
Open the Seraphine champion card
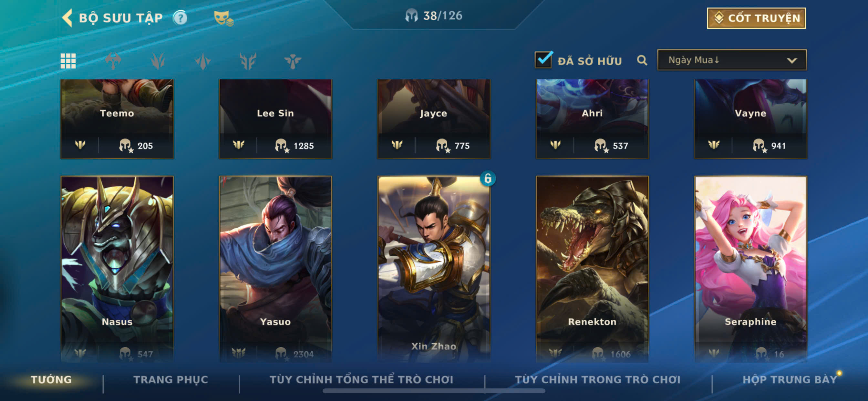(750, 269)
